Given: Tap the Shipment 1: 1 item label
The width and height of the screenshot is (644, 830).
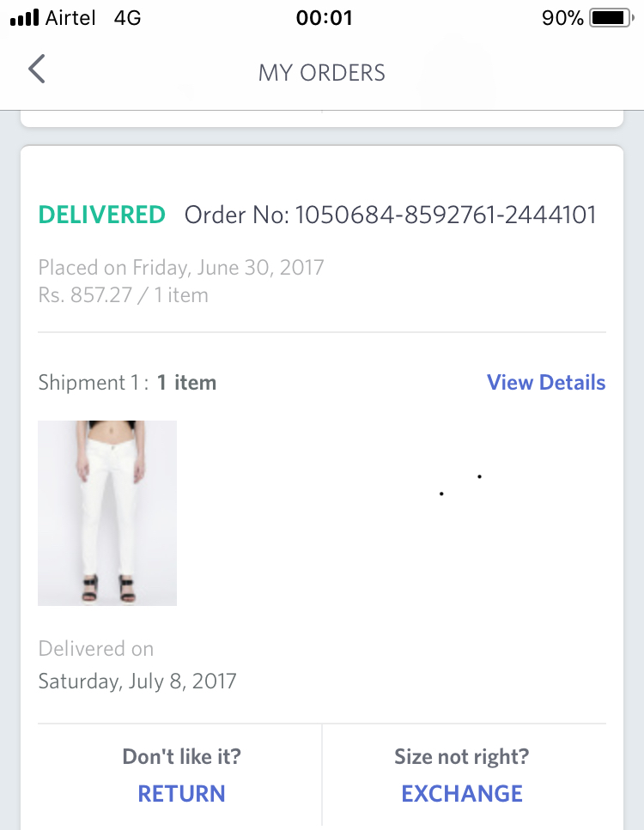Looking at the screenshot, I should [127, 382].
